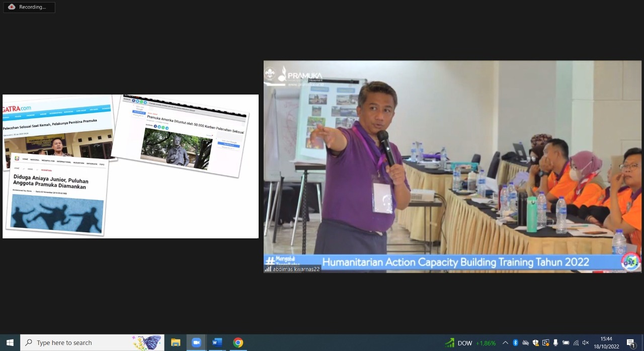Open the clock and date 15:44

point(606,342)
